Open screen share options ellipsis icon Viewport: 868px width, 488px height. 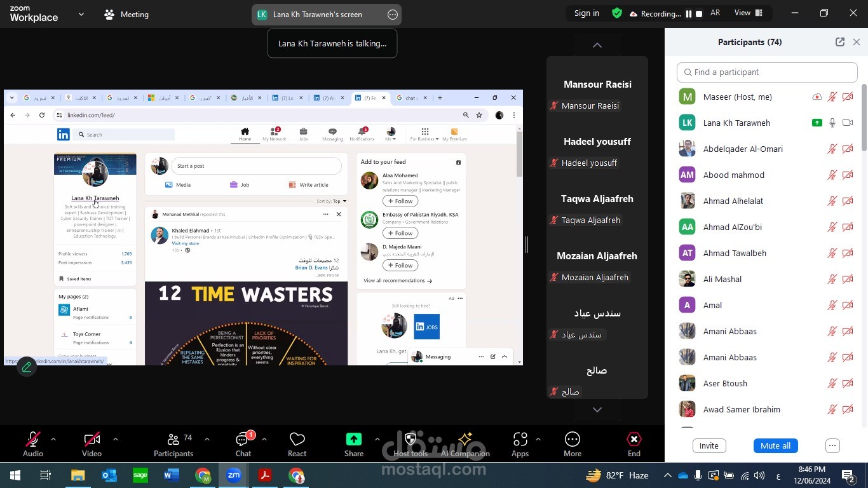tap(393, 15)
